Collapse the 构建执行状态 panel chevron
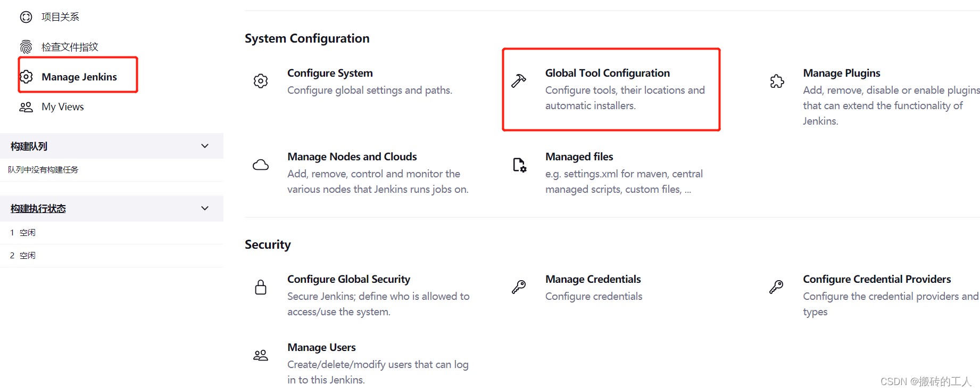 [205, 208]
